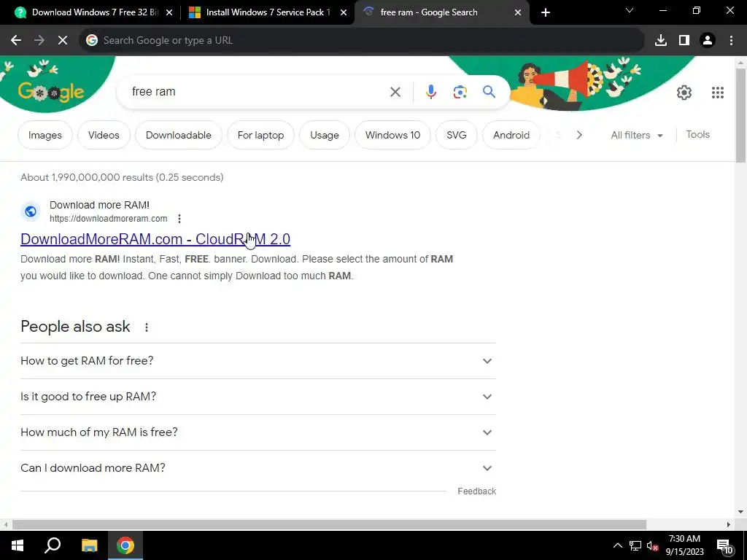Open Google apps grid
Image resolution: width=747 pixels, height=560 pixels.
pyautogui.click(x=718, y=93)
